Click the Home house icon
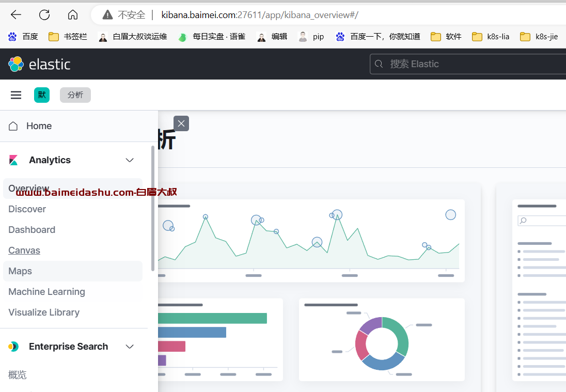Viewport: 566px width, 392px height. pos(13,126)
